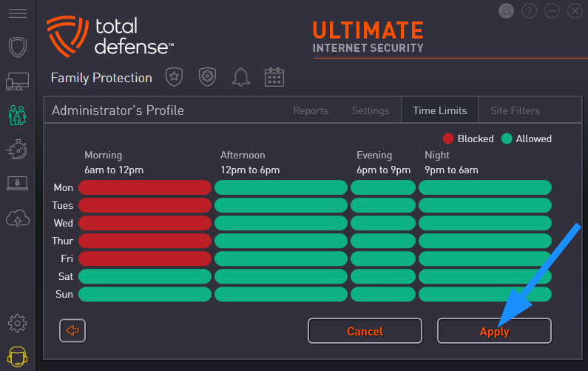588x371 pixels.
Task: Toggle Saturday morning allowed slot
Action: (x=145, y=276)
